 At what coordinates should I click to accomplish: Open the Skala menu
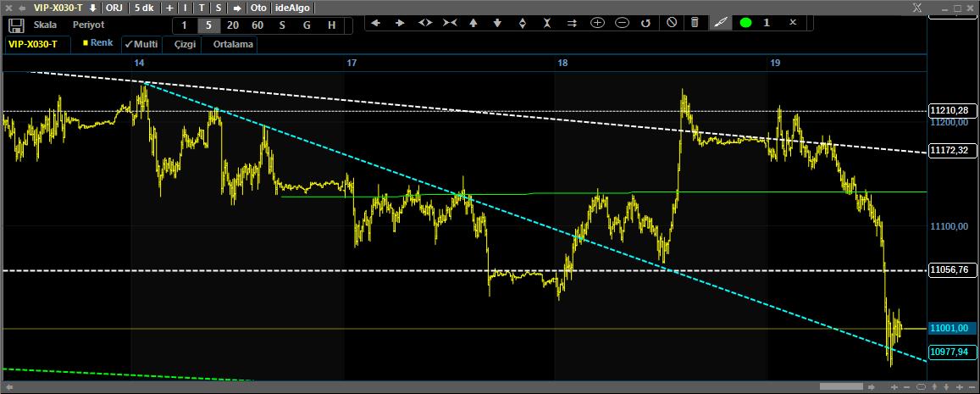tap(45, 25)
